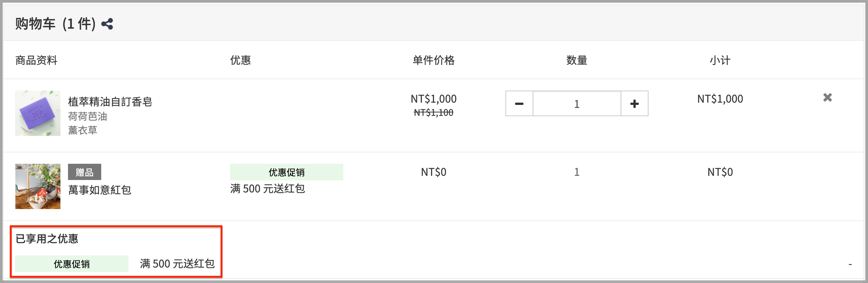Click the 购物车 (1 件) cart title
This screenshot has height=283, width=868.
tap(56, 24)
